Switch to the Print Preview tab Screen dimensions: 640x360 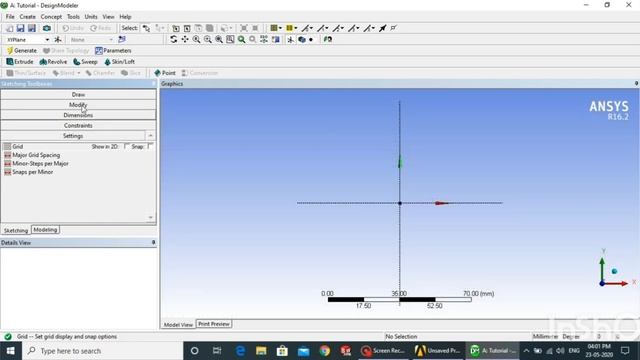pyautogui.click(x=214, y=324)
